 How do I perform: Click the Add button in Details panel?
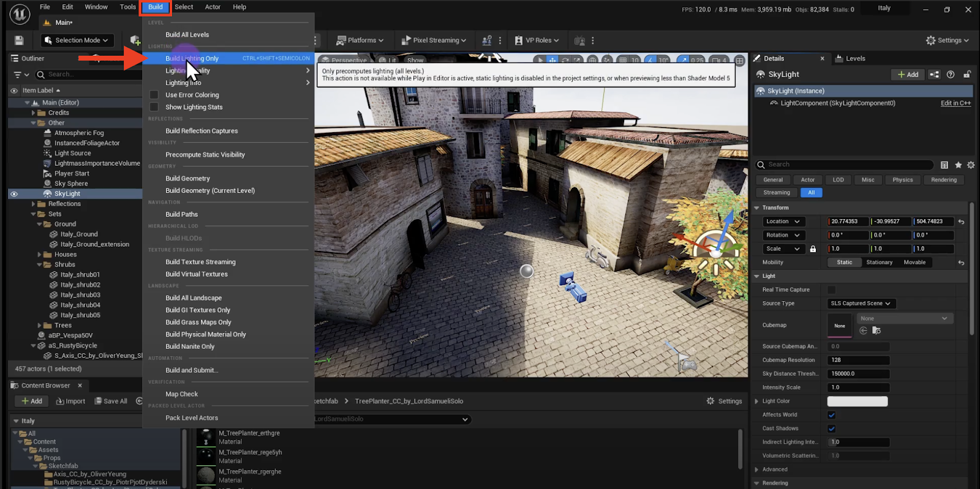(x=907, y=75)
